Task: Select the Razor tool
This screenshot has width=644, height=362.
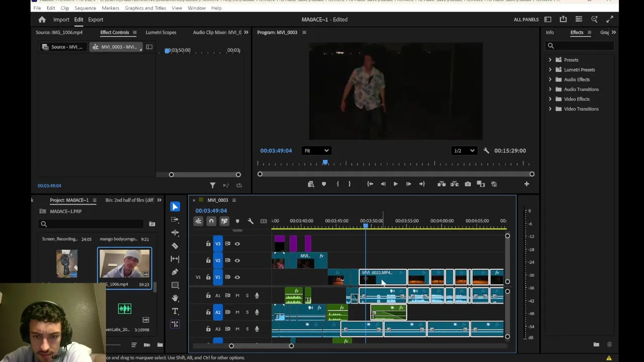Action: coord(175,246)
